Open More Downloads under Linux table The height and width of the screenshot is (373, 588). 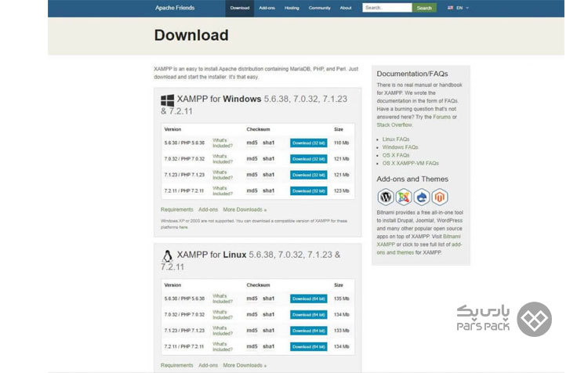coord(245,365)
